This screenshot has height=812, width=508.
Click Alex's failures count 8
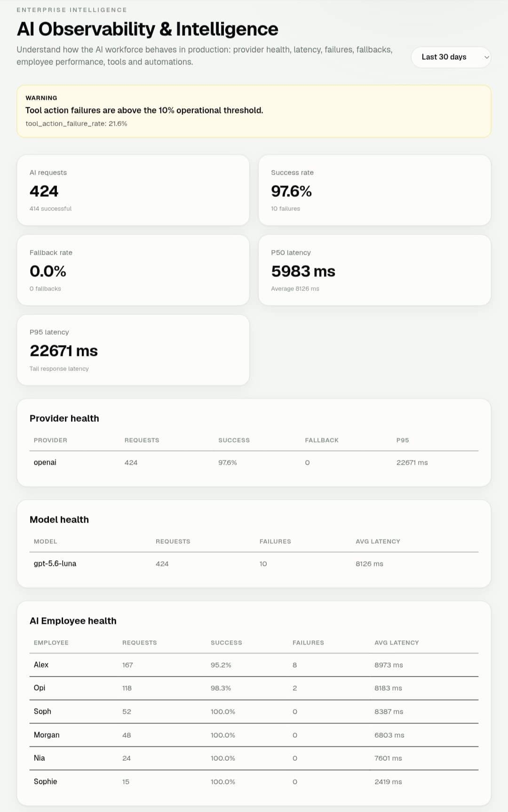click(x=294, y=665)
